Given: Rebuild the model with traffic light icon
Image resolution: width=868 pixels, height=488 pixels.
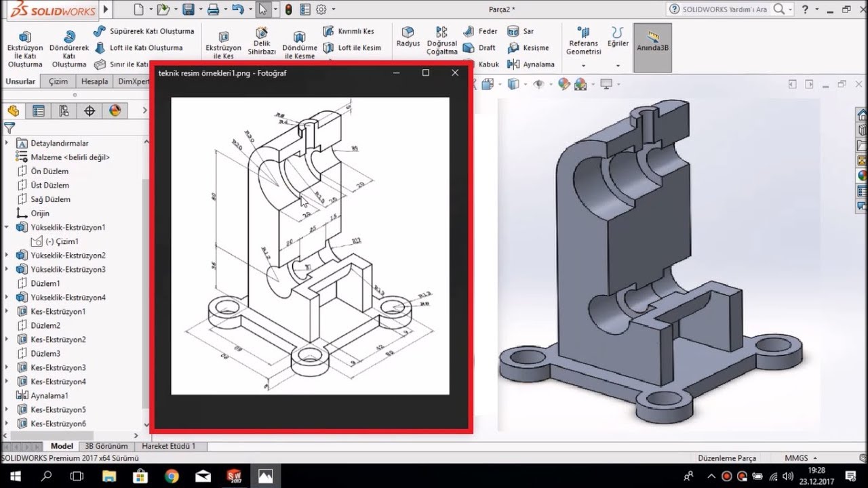Looking at the screenshot, I should click(288, 9).
